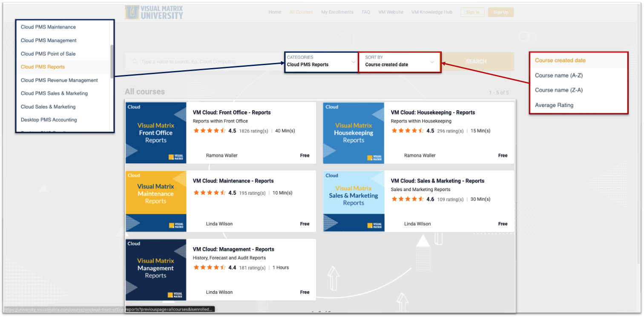The image size is (644, 317).
Task: Open the Sales & Marketing Reports thumbnail
Action: (354, 201)
